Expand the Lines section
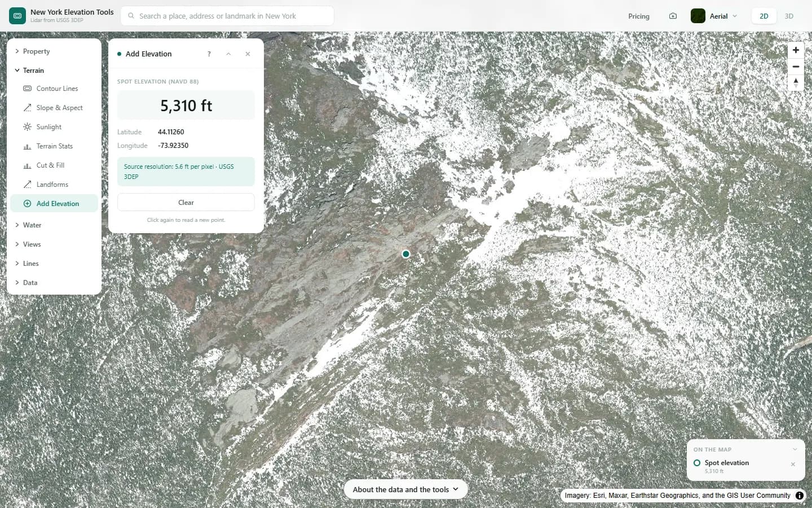Image resolution: width=812 pixels, height=508 pixels. click(54, 264)
